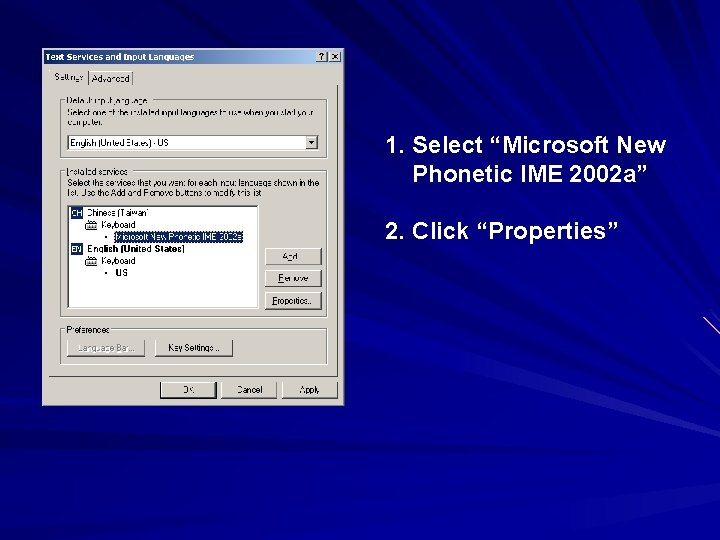Click the keyboard icon under Chinese (Taiwan)
This screenshot has width=720, height=540.
click(x=91, y=225)
